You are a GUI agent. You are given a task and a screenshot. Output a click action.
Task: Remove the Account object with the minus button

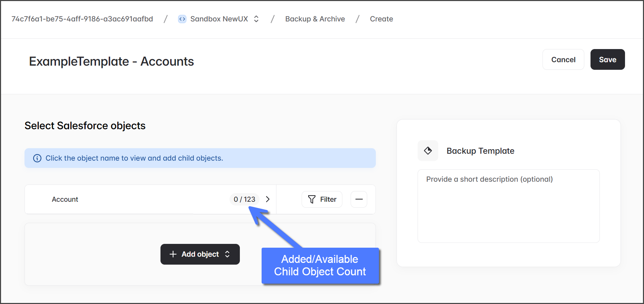pyautogui.click(x=359, y=199)
